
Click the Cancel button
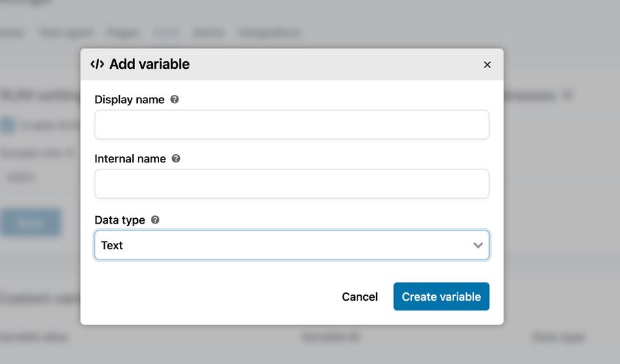(x=360, y=297)
